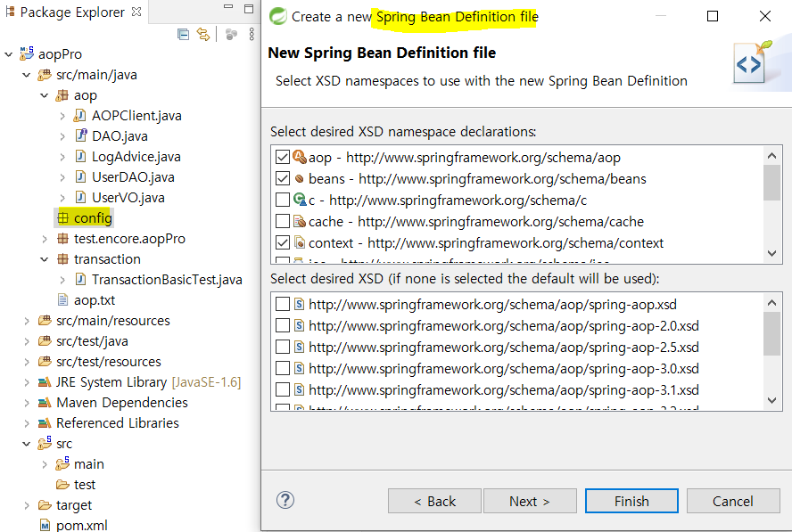This screenshot has height=532, width=792.
Task: Select the LogAdvice.java file icon
Action: click(80, 157)
